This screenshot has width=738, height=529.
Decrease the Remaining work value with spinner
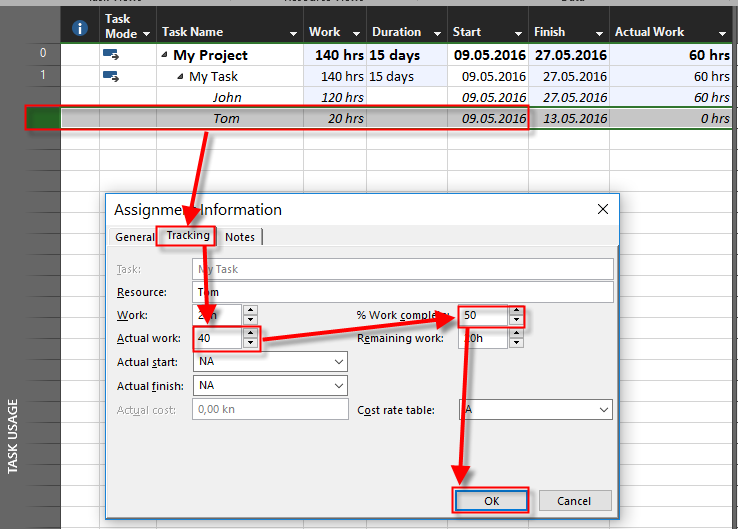coord(516,344)
